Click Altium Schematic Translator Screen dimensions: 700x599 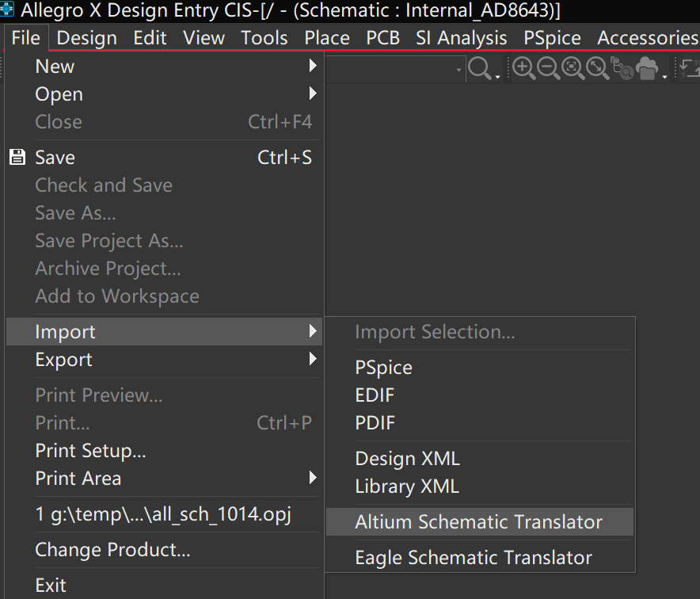tap(480, 521)
